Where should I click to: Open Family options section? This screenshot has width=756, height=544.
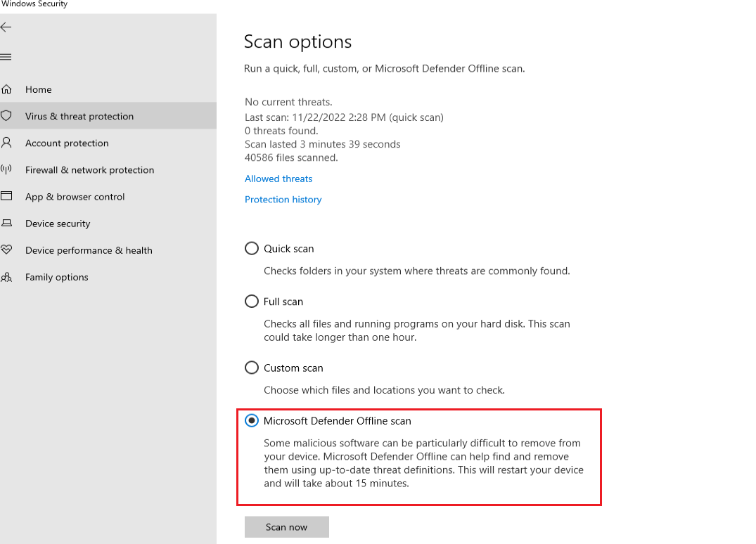(108, 277)
